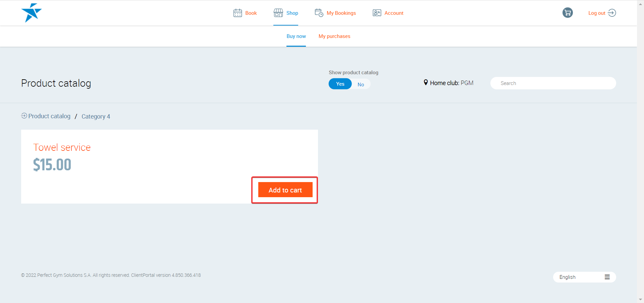Click the Shop storefront icon
Viewport: 644px width, 303px height.
click(278, 13)
